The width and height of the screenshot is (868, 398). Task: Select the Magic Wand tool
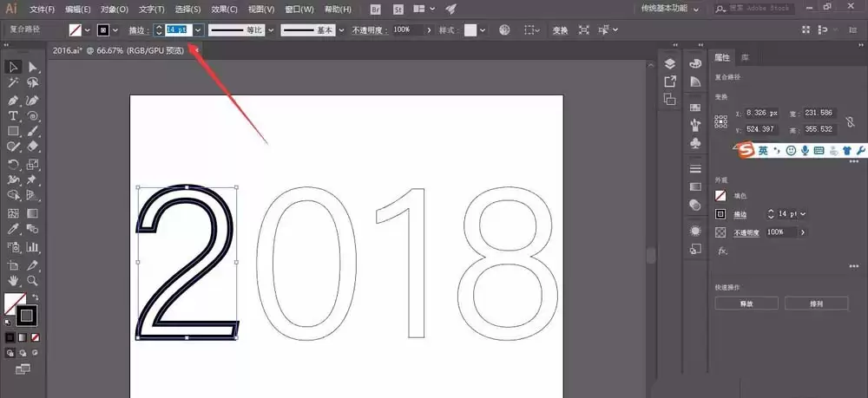[x=13, y=83]
